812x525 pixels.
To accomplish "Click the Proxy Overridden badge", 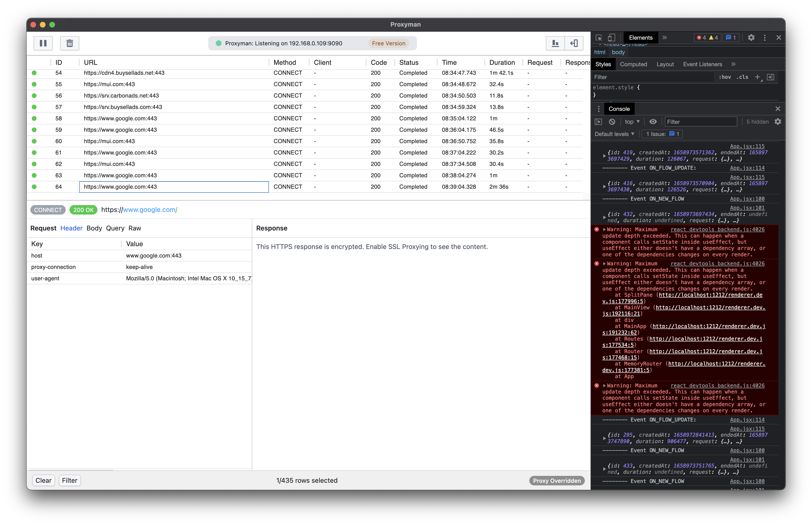I will tap(557, 481).
